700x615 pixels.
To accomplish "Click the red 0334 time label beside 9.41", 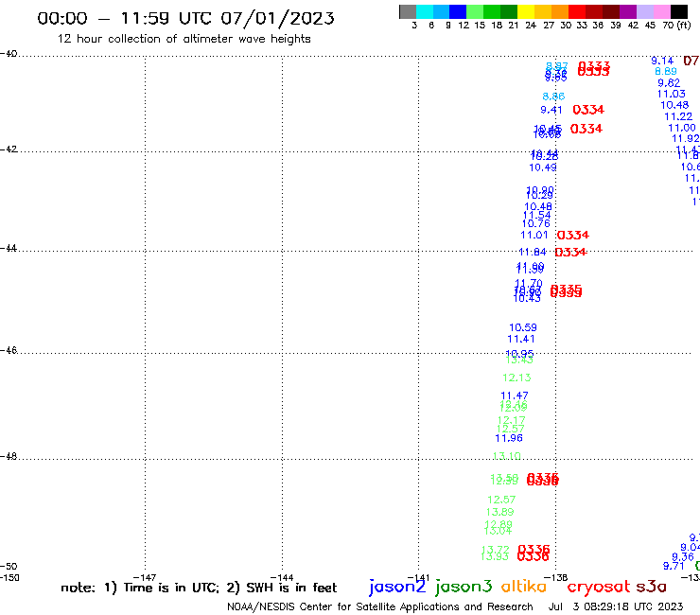I will [x=588, y=110].
